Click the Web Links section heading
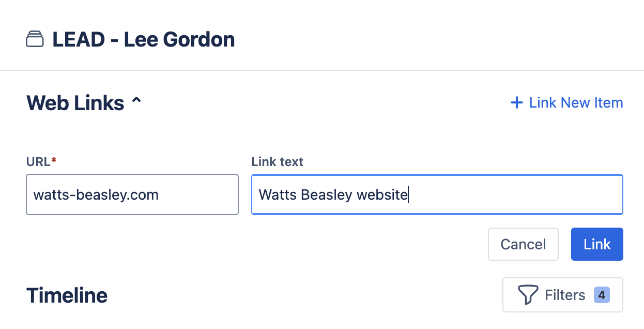The image size is (644, 329). click(x=75, y=103)
